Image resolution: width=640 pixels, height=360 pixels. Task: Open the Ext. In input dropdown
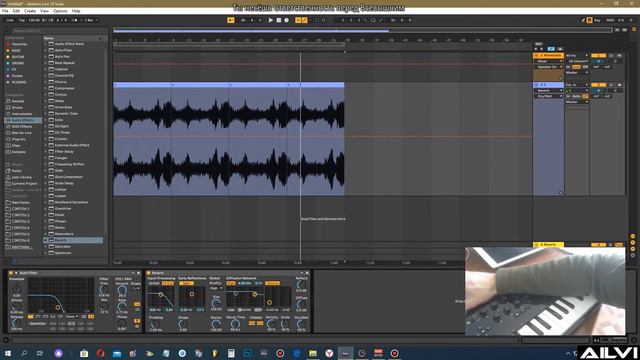click(x=577, y=85)
